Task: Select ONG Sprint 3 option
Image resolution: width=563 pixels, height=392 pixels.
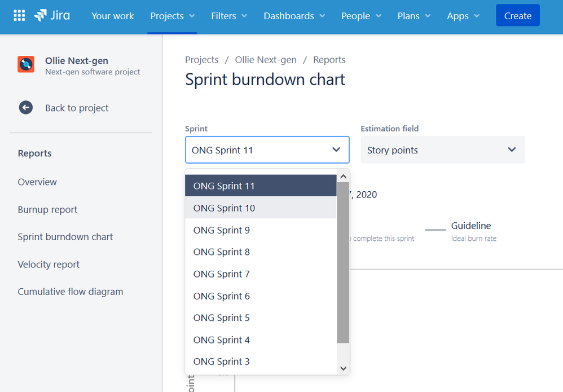Action: [x=261, y=362]
